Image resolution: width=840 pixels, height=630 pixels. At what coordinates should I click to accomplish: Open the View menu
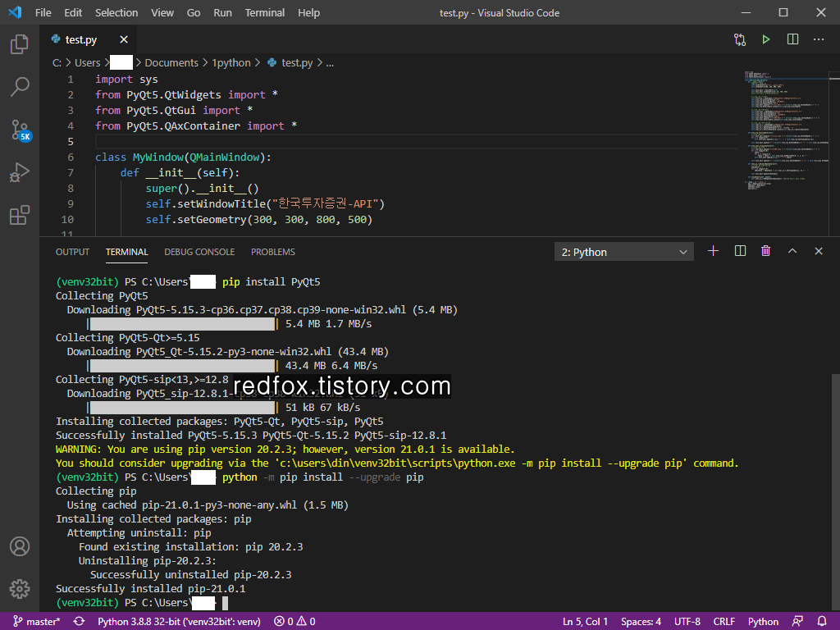[162, 13]
